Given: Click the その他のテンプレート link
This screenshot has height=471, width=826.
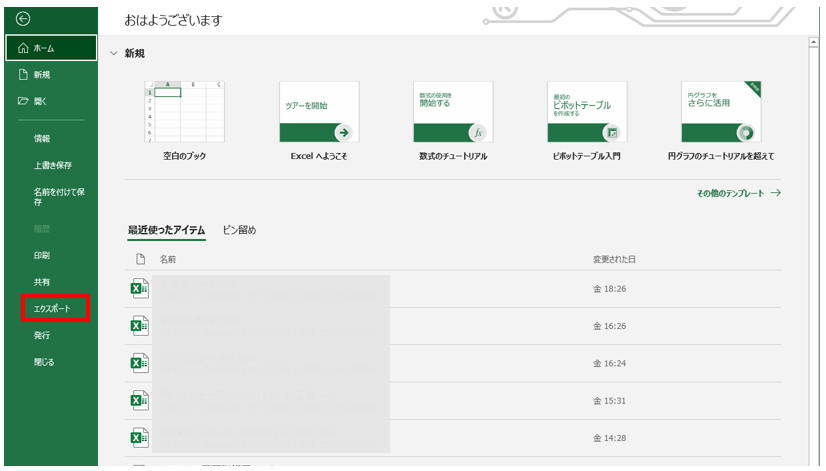Looking at the screenshot, I should coord(738,193).
